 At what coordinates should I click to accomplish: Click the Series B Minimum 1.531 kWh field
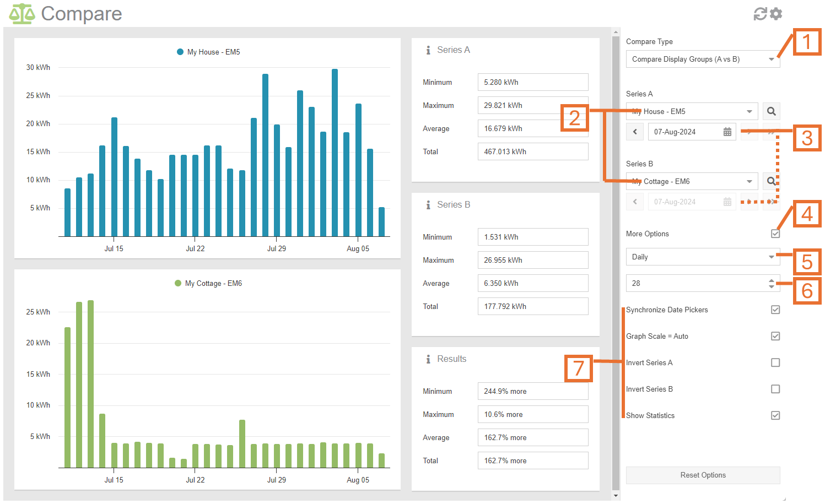pyautogui.click(x=533, y=237)
